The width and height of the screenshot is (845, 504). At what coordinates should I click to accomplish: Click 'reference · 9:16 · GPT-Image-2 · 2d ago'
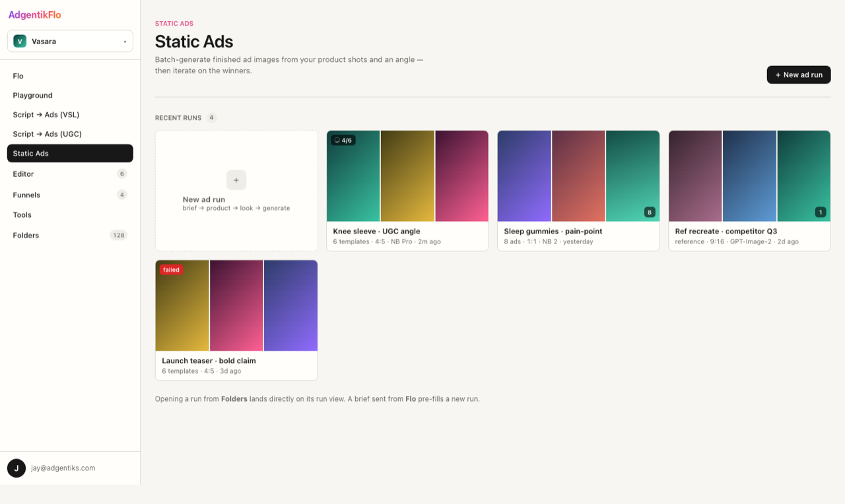tap(737, 241)
